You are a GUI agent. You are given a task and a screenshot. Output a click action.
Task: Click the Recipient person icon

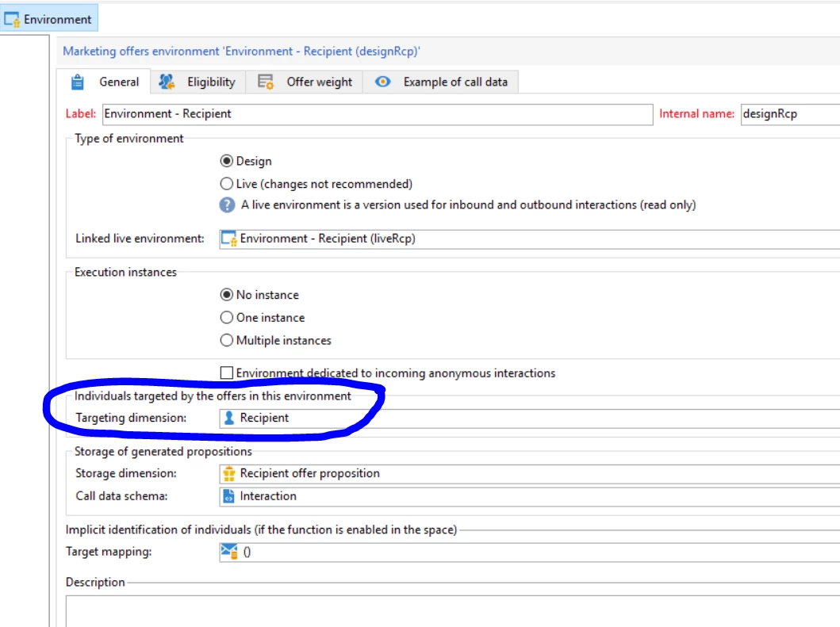(x=229, y=418)
